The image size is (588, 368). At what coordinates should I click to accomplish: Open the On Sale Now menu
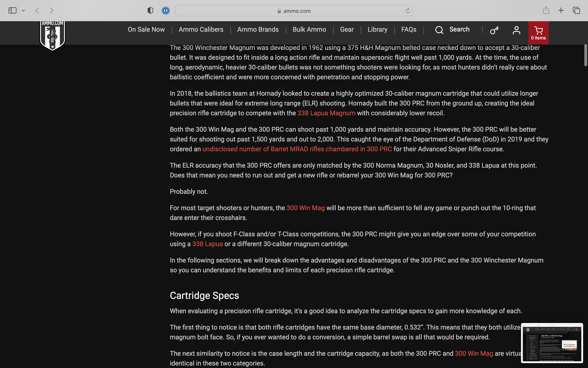point(146,29)
